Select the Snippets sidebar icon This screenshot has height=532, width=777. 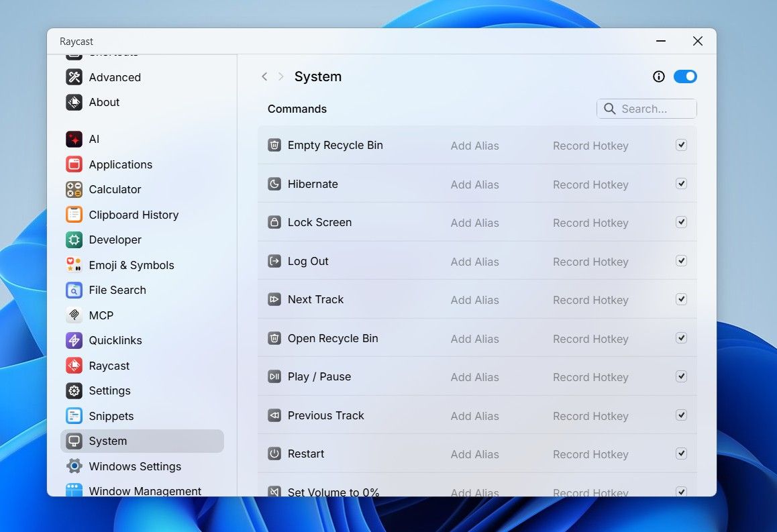coord(74,416)
